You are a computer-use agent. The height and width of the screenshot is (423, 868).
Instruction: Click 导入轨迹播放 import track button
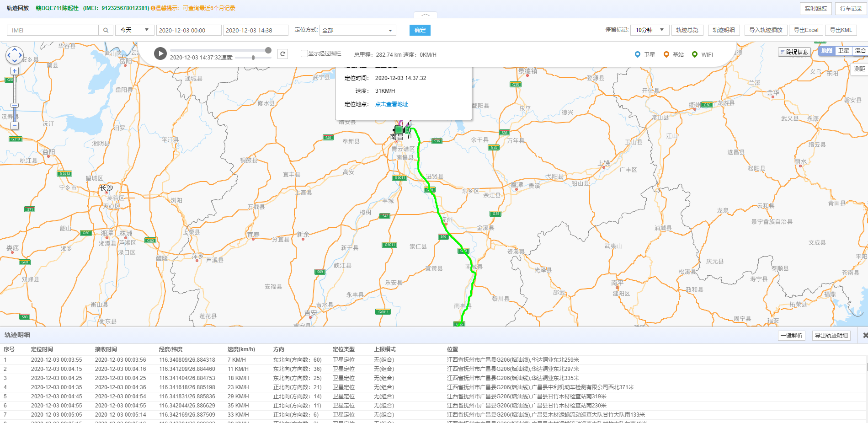click(766, 30)
